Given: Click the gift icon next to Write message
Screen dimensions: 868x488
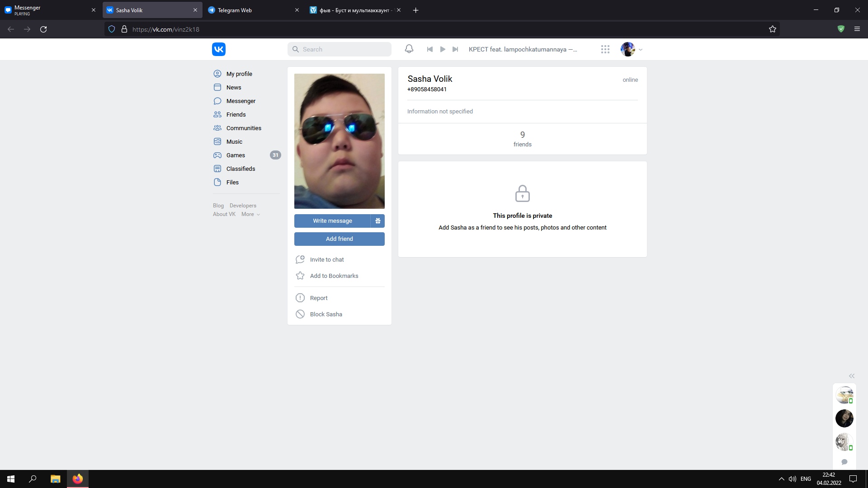Looking at the screenshot, I should coord(378,221).
